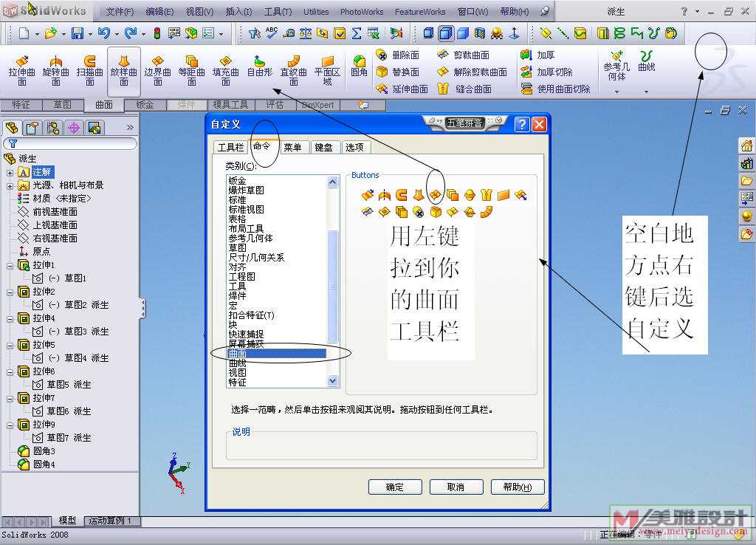756x545 pixels.
Task: Pick the revolve surface icon in the dialog's Buttons panel
Action: click(x=384, y=195)
